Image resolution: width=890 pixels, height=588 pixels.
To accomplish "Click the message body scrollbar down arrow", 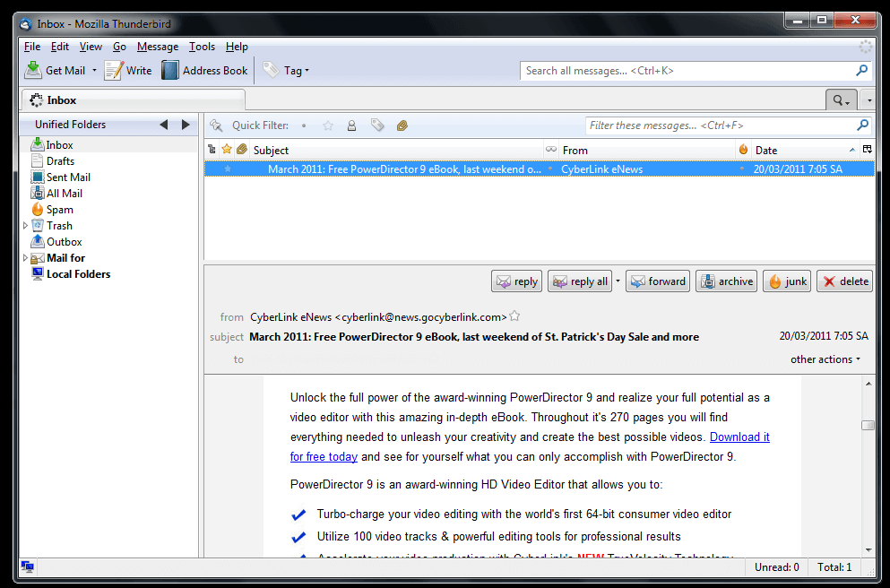I will [x=868, y=549].
